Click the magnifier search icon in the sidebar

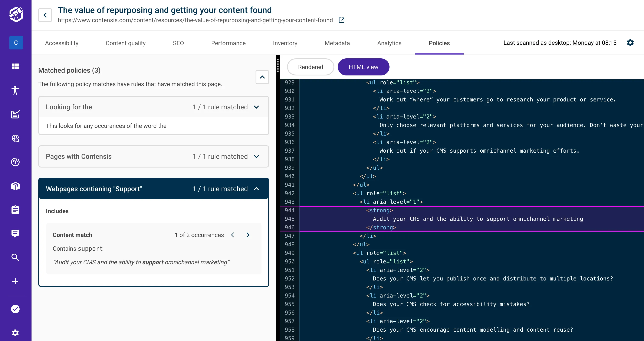coord(16,257)
